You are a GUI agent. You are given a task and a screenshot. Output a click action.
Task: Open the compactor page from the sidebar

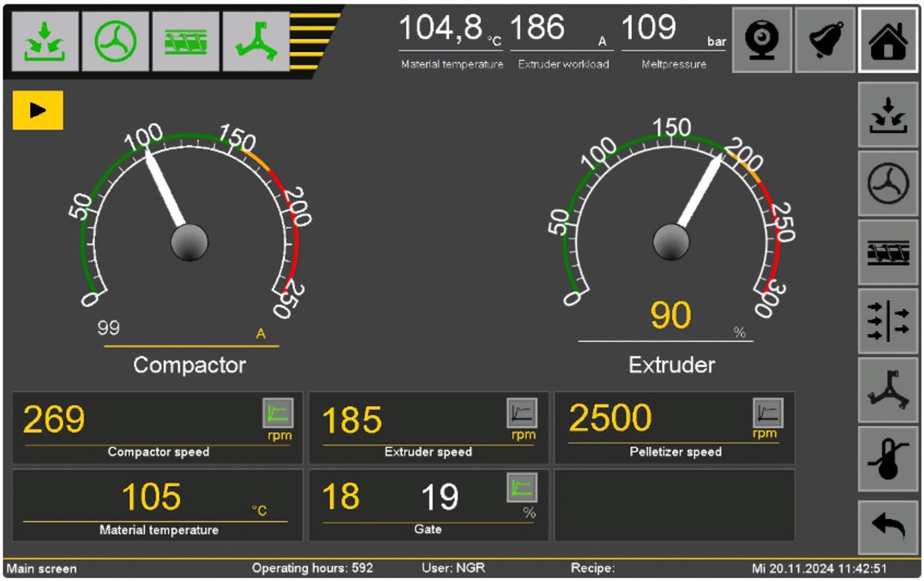(887, 183)
